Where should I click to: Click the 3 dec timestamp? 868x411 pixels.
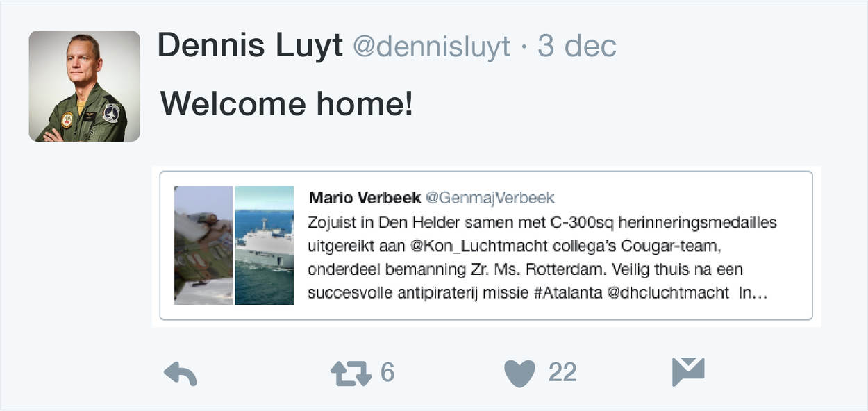click(x=577, y=47)
